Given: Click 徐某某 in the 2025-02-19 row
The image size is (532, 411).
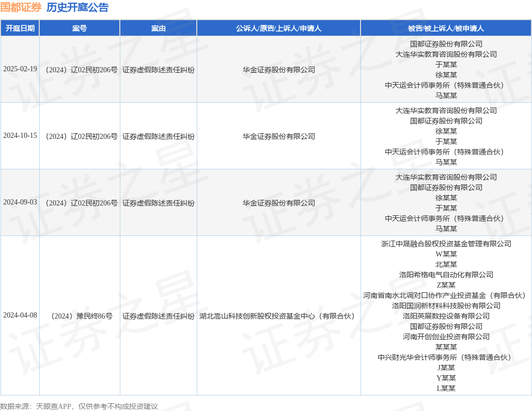Looking at the screenshot, I should click(446, 75).
